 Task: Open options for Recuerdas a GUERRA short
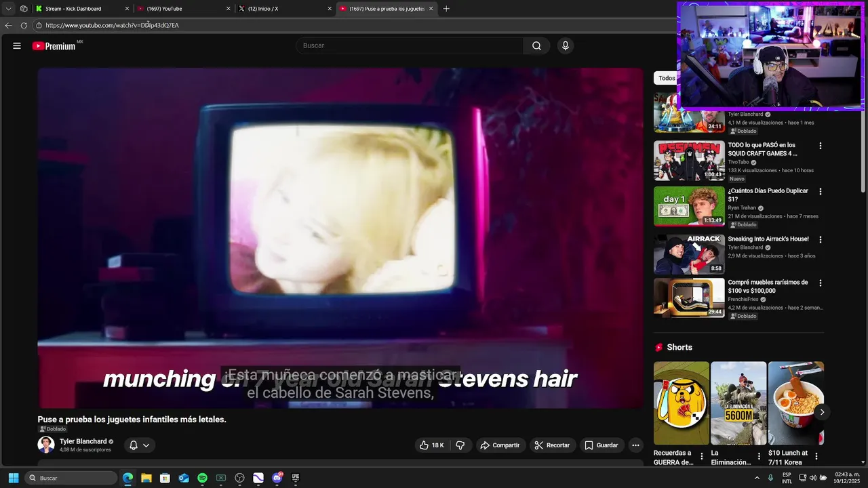tap(702, 457)
